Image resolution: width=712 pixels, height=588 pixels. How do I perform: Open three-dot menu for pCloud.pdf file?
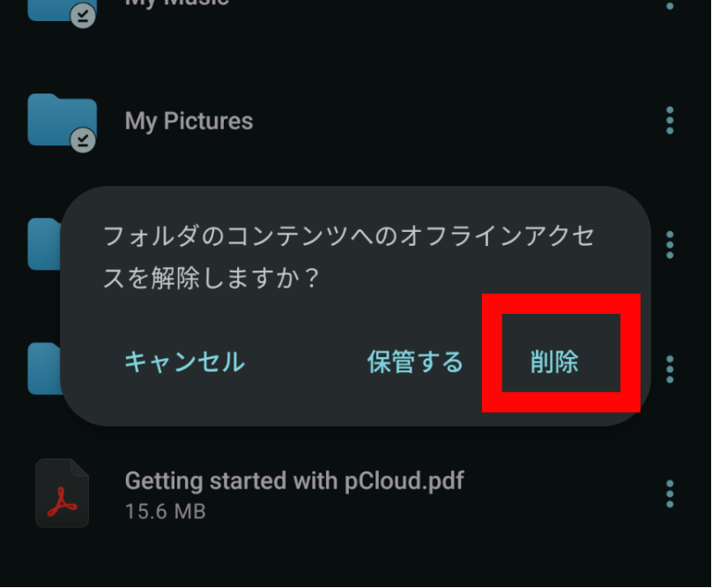[670, 494]
